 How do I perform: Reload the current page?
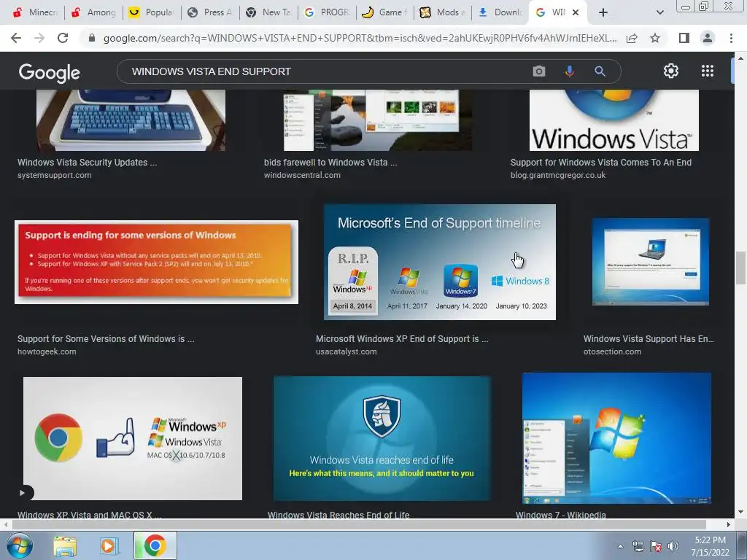point(63,38)
